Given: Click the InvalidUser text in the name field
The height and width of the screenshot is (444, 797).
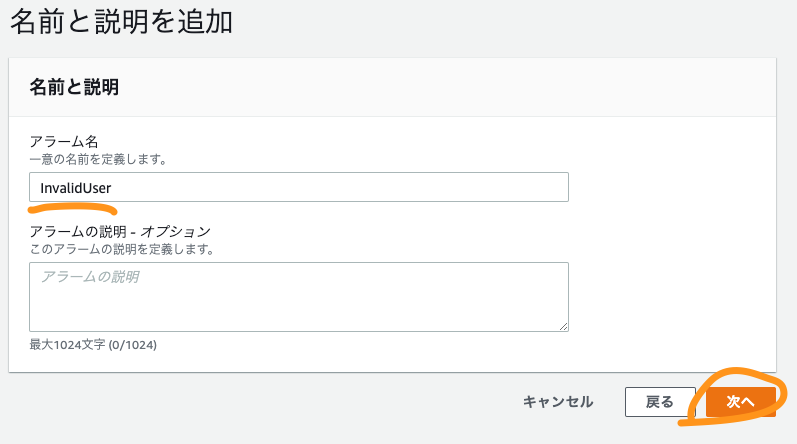Looking at the screenshot, I should click(76, 188).
